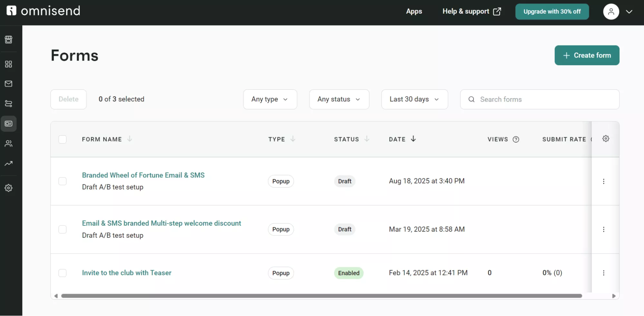Open Branded Wheel of Fortune Email & SMS form
Image resolution: width=644 pixels, height=316 pixels.
(x=143, y=175)
